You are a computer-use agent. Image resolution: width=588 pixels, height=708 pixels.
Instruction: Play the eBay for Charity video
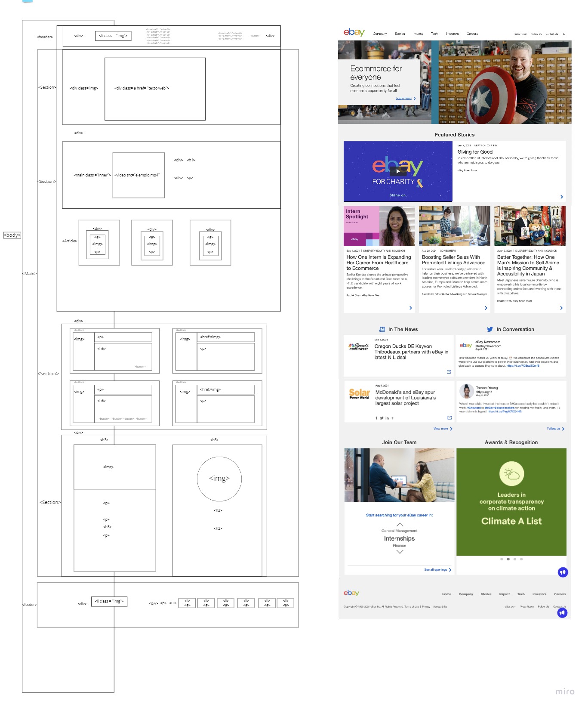point(397,171)
